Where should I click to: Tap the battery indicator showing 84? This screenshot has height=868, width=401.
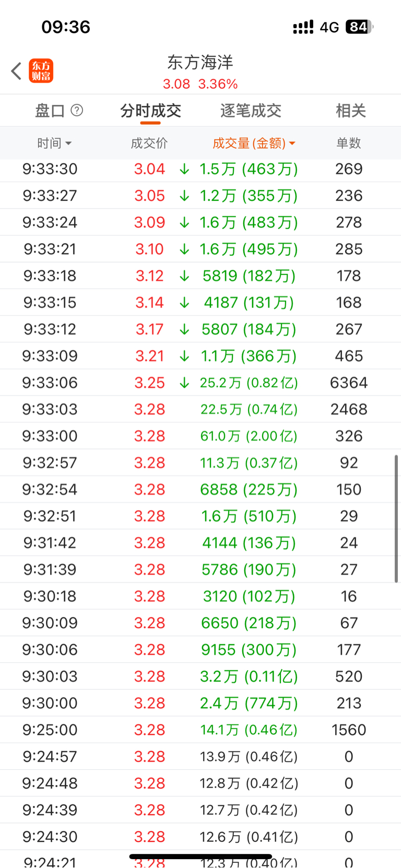click(x=359, y=27)
